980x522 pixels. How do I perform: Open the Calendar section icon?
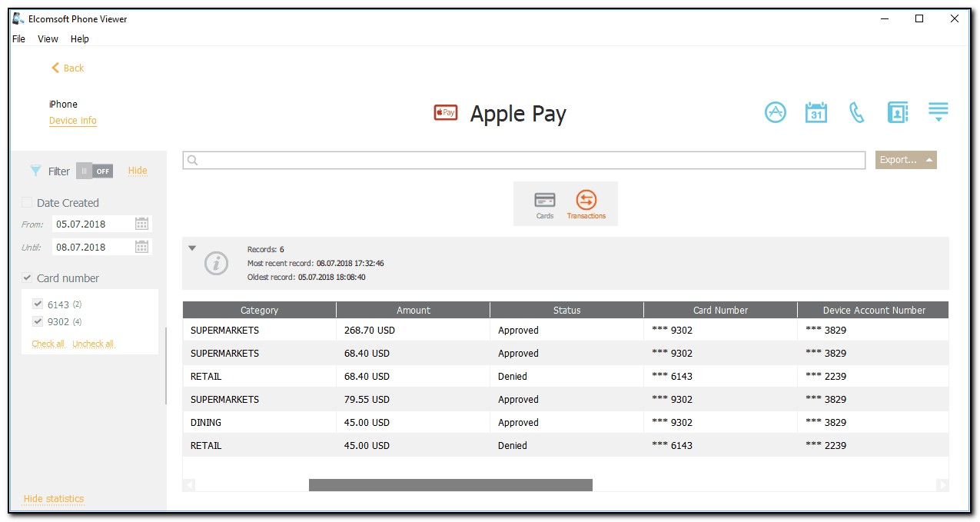pyautogui.click(x=816, y=112)
